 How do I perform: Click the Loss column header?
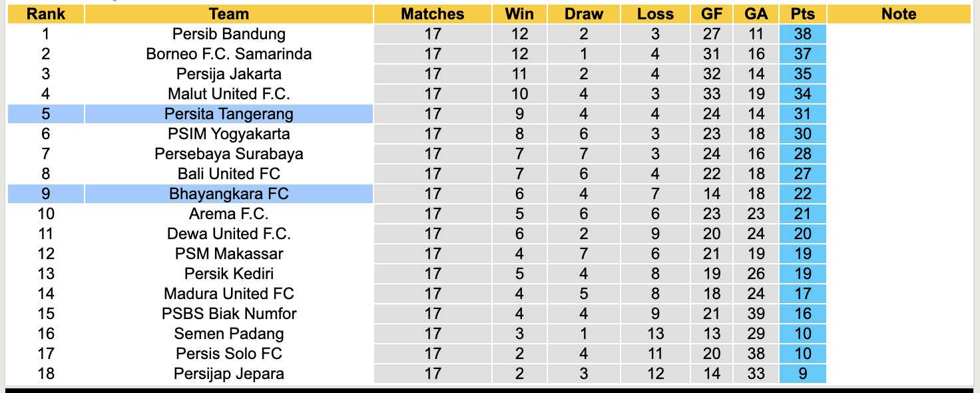click(655, 14)
